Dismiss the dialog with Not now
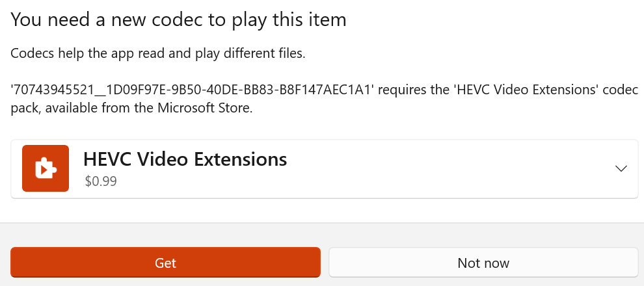This screenshot has height=286, width=644. 483,263
